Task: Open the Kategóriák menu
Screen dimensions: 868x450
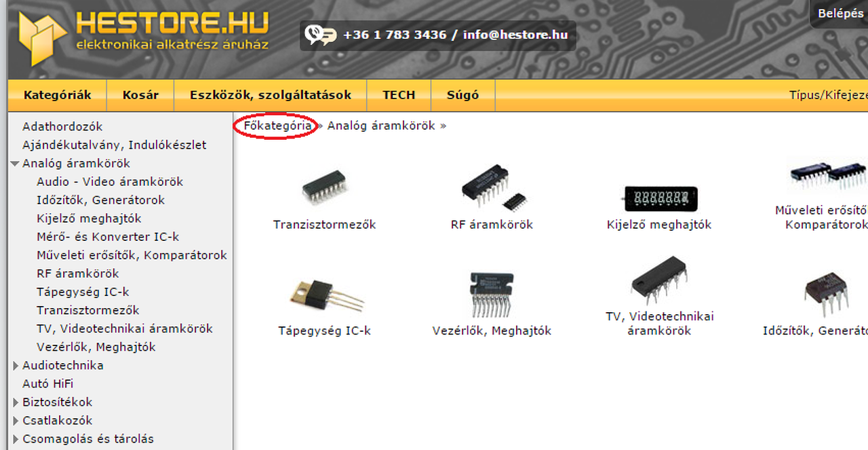Action: (57, 95)
